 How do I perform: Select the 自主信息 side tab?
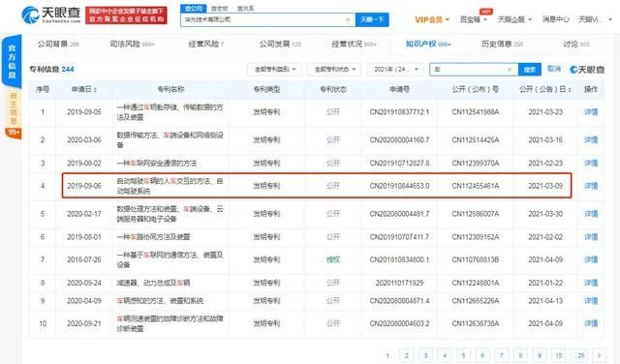tap(13, 108)
